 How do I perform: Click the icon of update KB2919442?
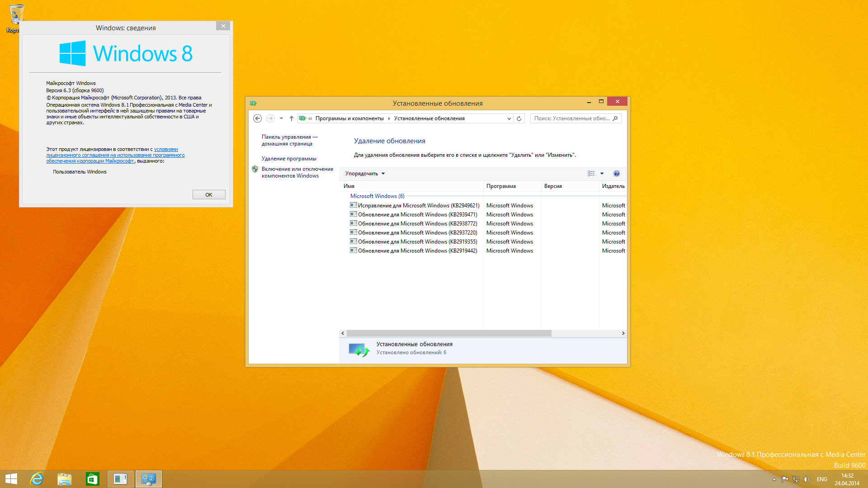[x=353, y=250]
